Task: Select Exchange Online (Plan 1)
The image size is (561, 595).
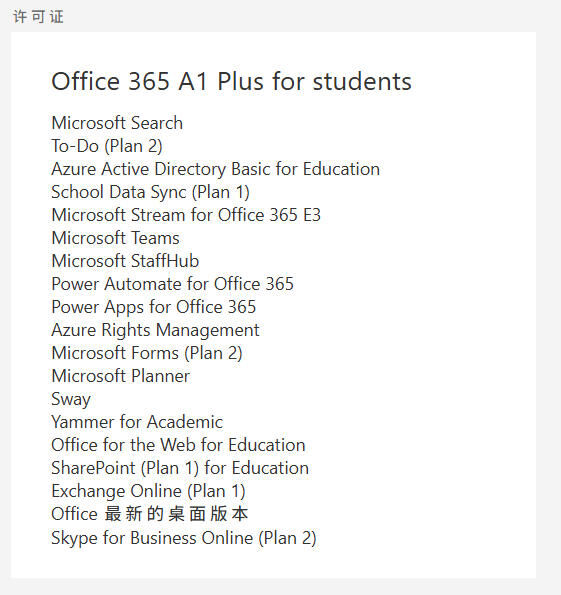Action: click(148, 491)
